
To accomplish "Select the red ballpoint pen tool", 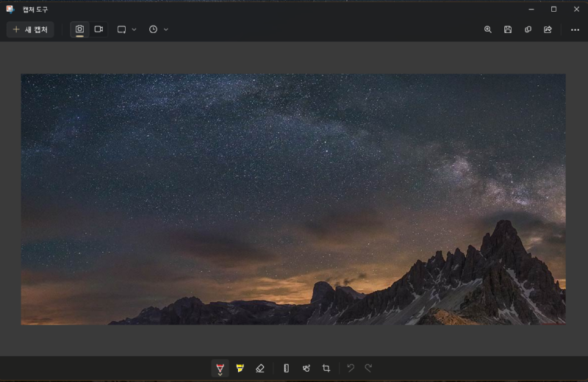I will (x=220, y=367).
